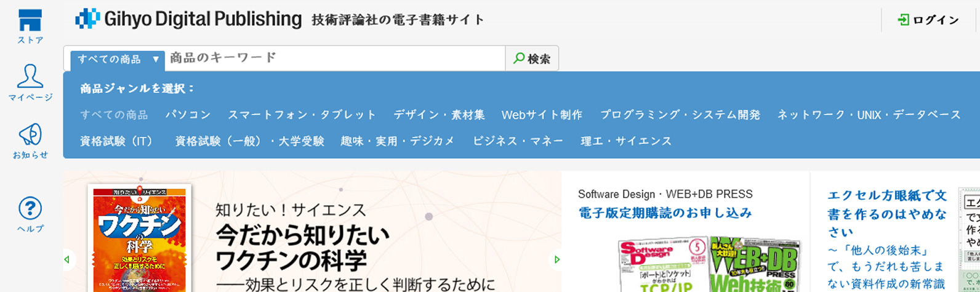
Task: Open エクセル方眼紙で文書を作るのはやめなさい link
Action: (887, 214)
